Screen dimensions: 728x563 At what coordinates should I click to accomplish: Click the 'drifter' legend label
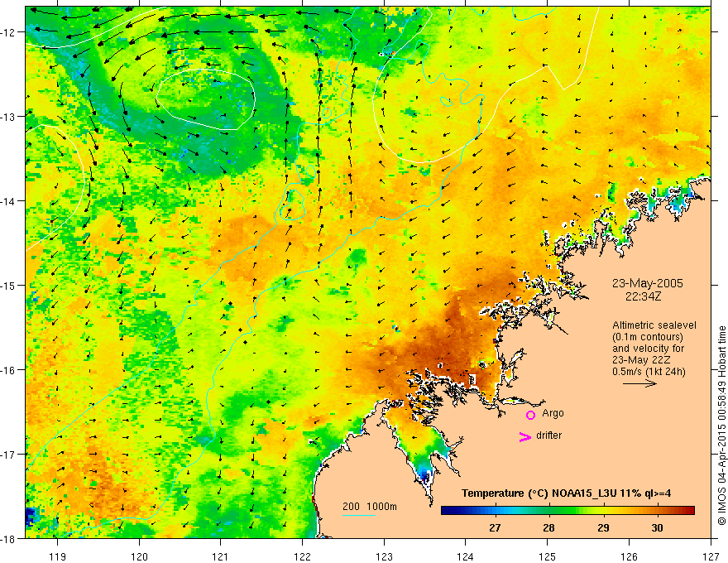[x=548, y=435]
